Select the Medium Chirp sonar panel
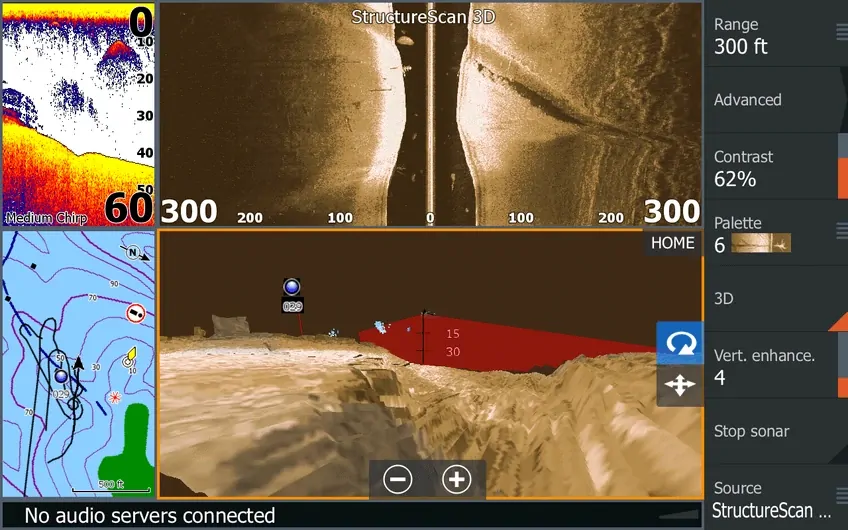Screen dimensions: 848x530 (x=78, y=114)
